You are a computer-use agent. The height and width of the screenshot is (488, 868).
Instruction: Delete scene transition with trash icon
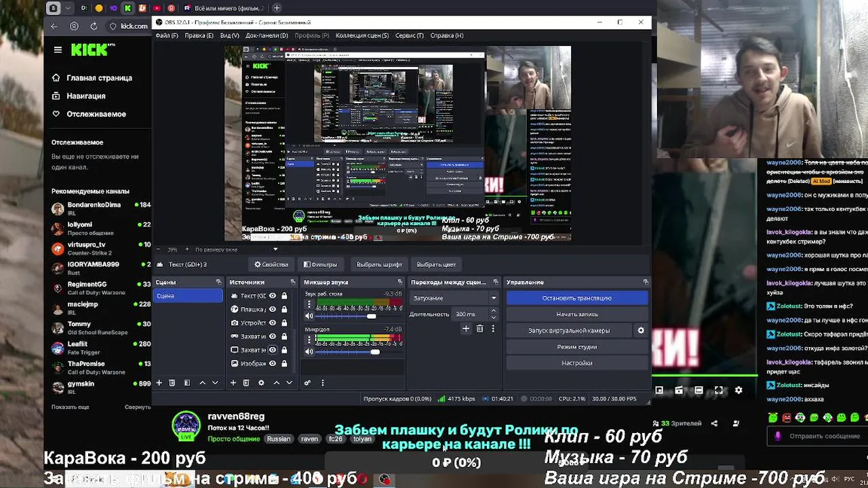(479, 329)
